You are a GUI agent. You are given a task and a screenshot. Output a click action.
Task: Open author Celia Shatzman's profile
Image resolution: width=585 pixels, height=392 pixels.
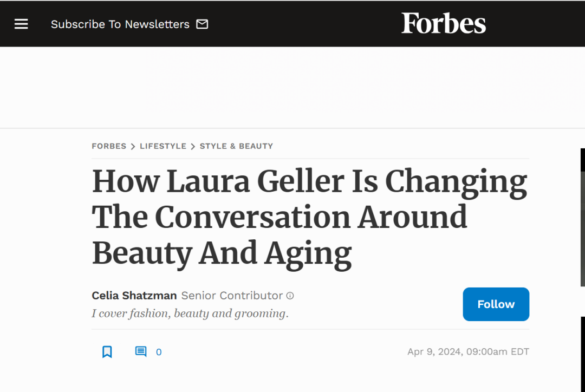point(134,296)
